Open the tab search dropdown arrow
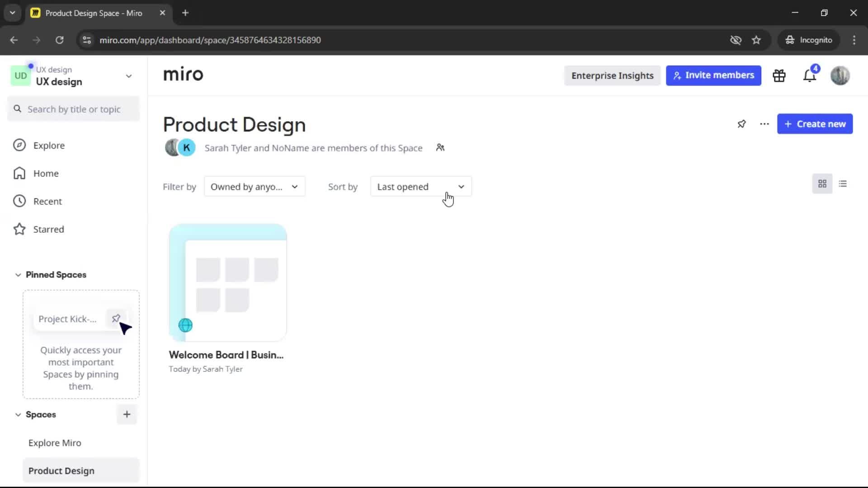The width and height of the screenshot is (868, 488). 13,13
